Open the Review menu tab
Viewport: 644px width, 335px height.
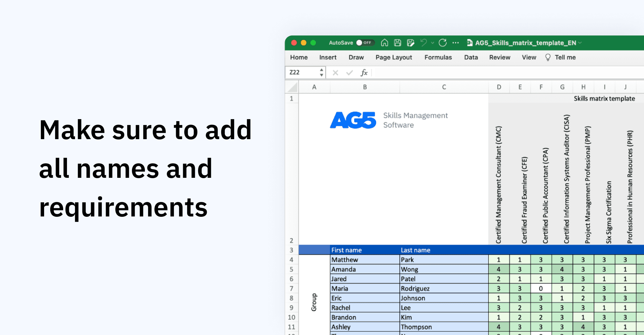pyautogui.click(x=500, y=57)
